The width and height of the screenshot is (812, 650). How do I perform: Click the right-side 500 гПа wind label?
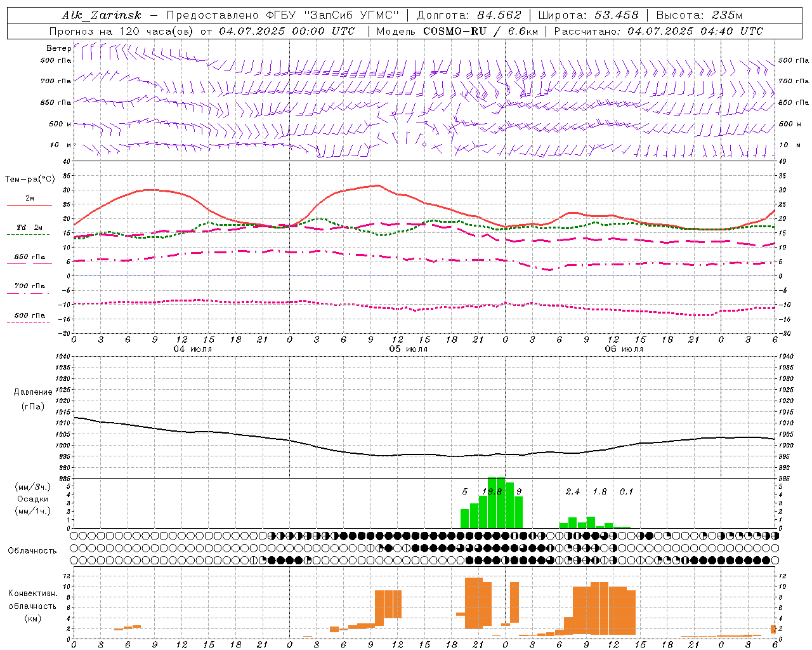794,60
